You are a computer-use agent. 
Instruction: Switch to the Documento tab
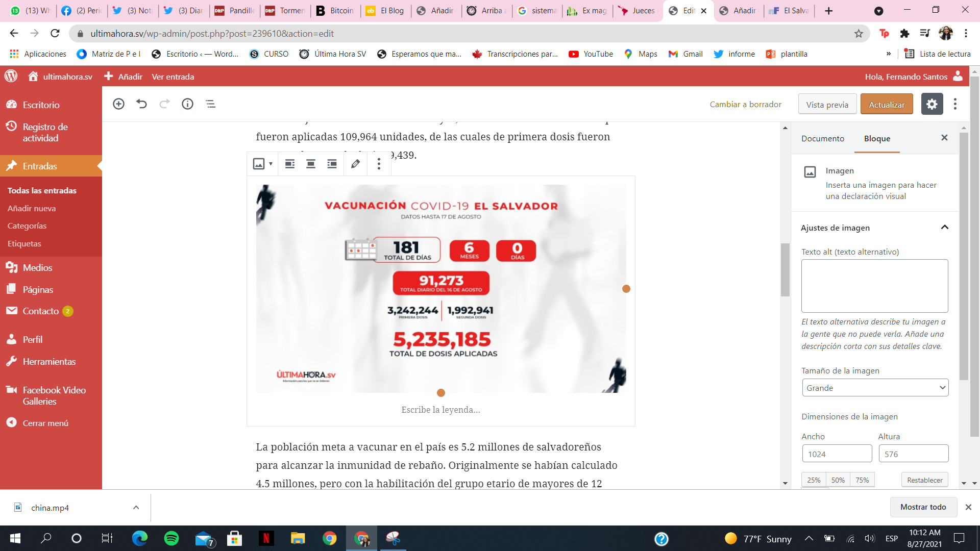(823, 139)
